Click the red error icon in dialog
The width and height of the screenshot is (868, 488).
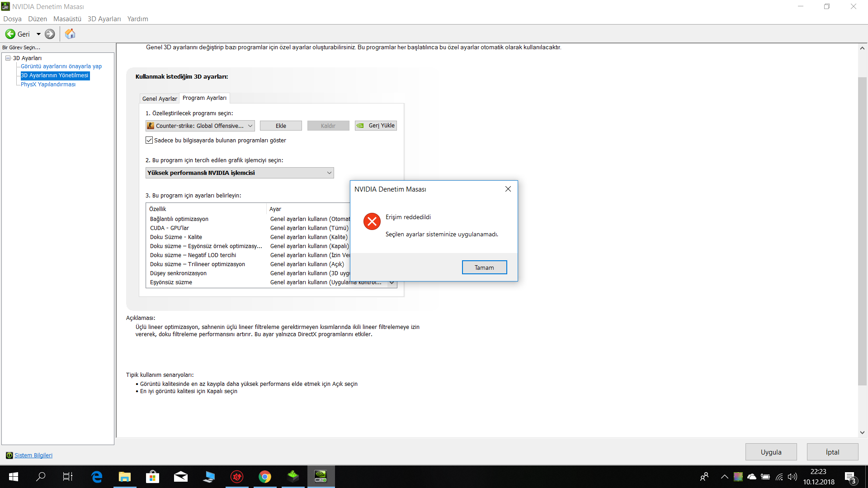pyautogui.click(x=372, y=221)
